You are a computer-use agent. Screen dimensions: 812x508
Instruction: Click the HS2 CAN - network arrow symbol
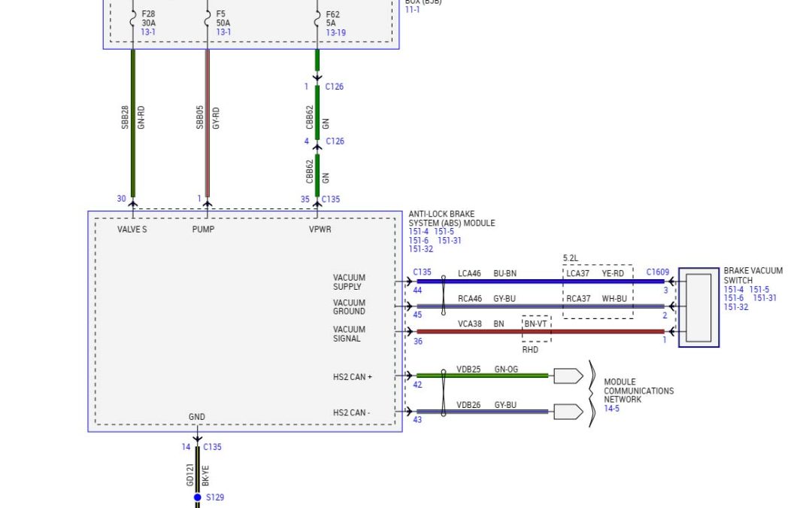(x=568, y=412)
